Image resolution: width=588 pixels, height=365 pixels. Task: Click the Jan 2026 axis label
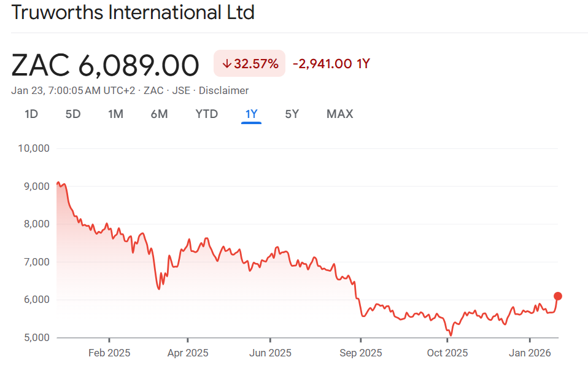coord(530,353)
